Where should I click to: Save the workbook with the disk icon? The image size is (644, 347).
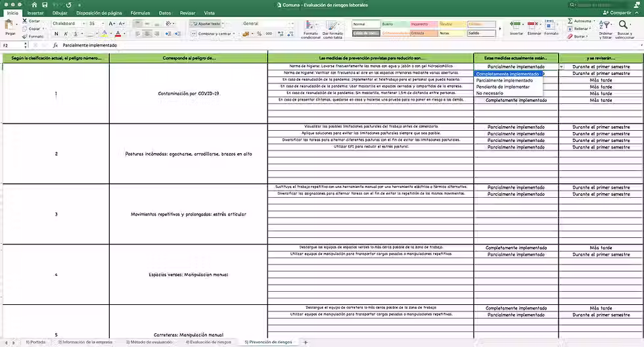pos(45,5)
